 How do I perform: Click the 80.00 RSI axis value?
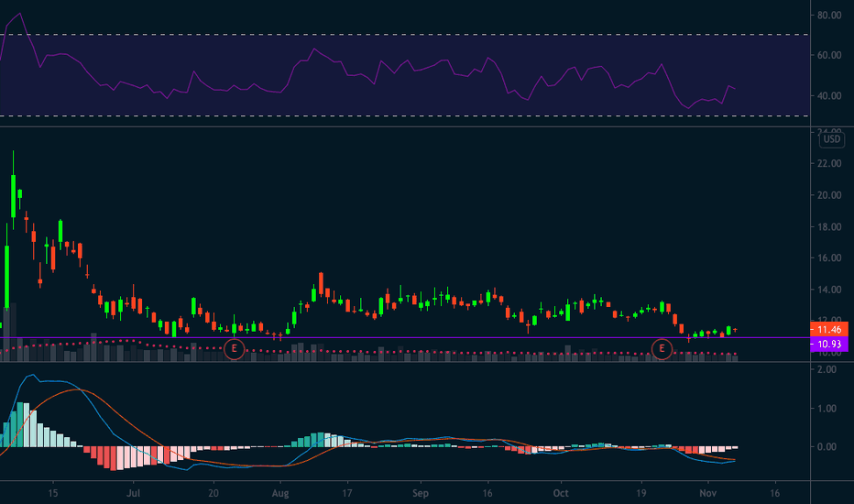829,16
